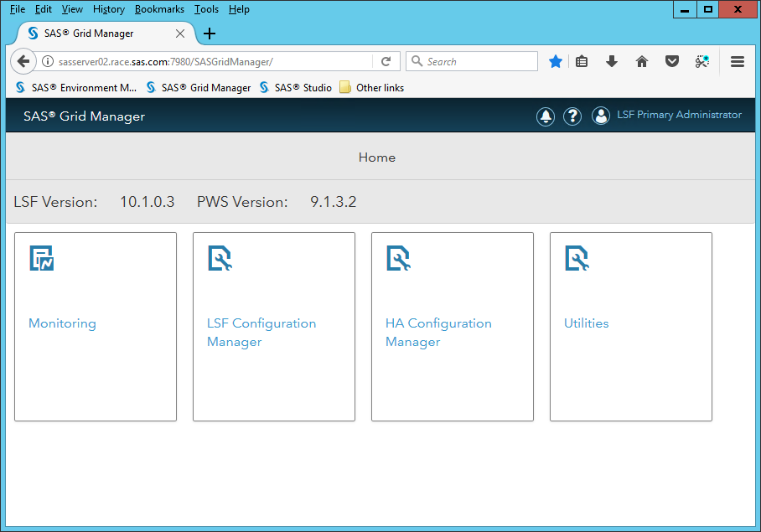Open the Monitoring link

click(x=62, y=323)
